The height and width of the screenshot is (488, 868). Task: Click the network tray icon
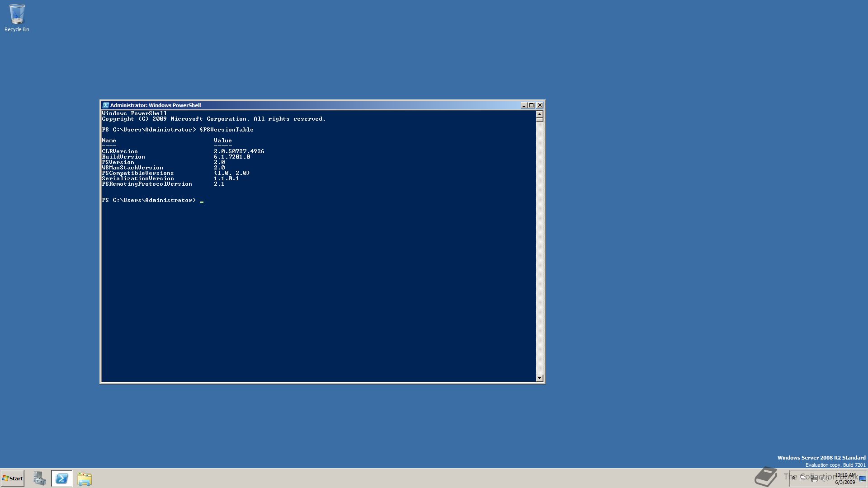814,478
